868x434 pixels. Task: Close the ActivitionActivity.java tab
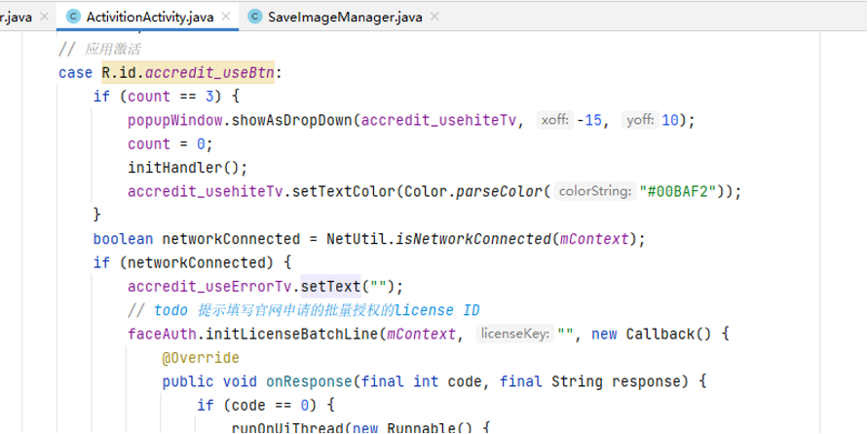[x=226, y=17]
